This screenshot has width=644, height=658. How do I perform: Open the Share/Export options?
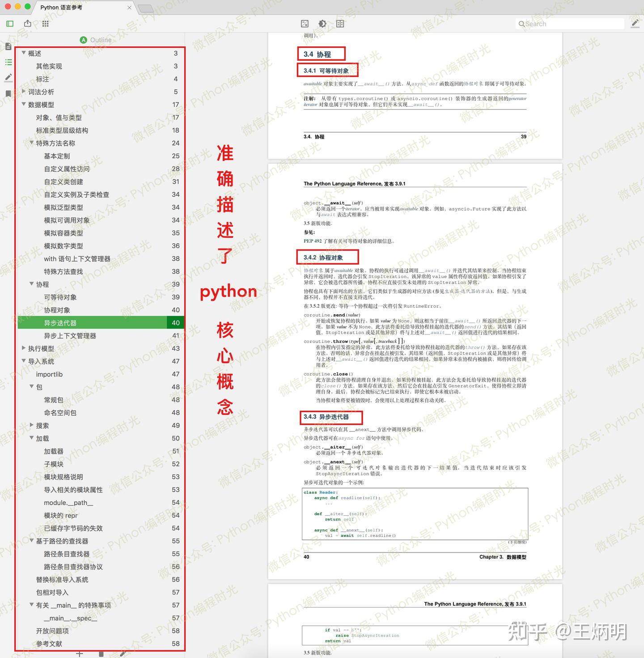[x=27, y=23]
